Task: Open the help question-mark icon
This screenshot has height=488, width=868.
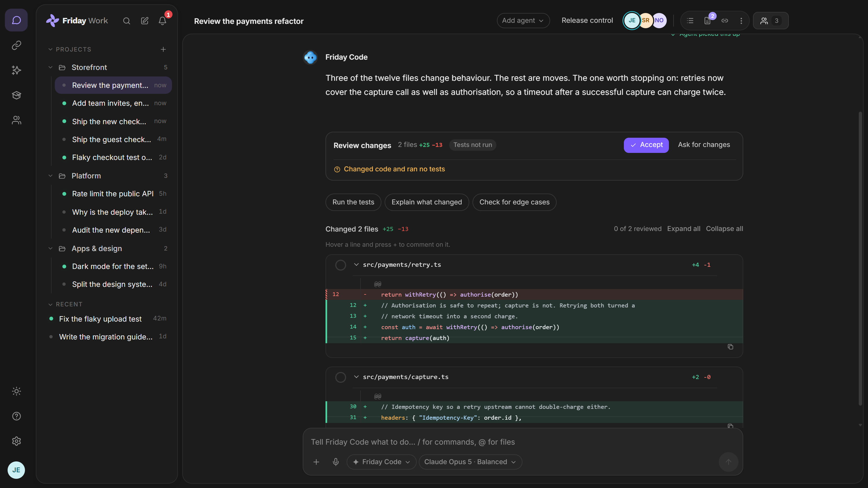Action: pos(17,416)
